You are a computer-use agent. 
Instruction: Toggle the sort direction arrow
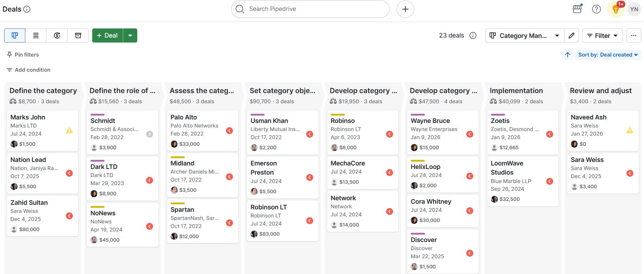[568, 55]
